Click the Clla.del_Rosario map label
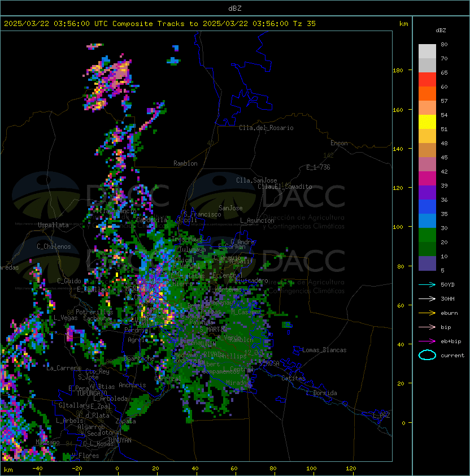470x476 pixels. pyautogui.click(x=266, y=128)
